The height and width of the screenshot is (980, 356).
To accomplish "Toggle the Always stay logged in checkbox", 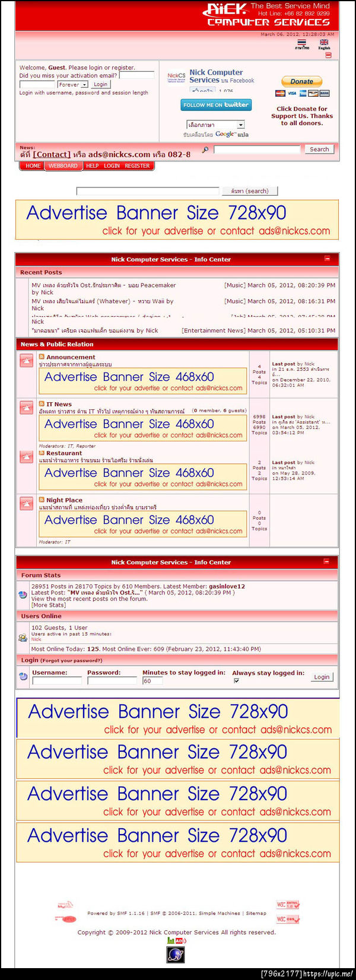I will click(x=236, y=680).
